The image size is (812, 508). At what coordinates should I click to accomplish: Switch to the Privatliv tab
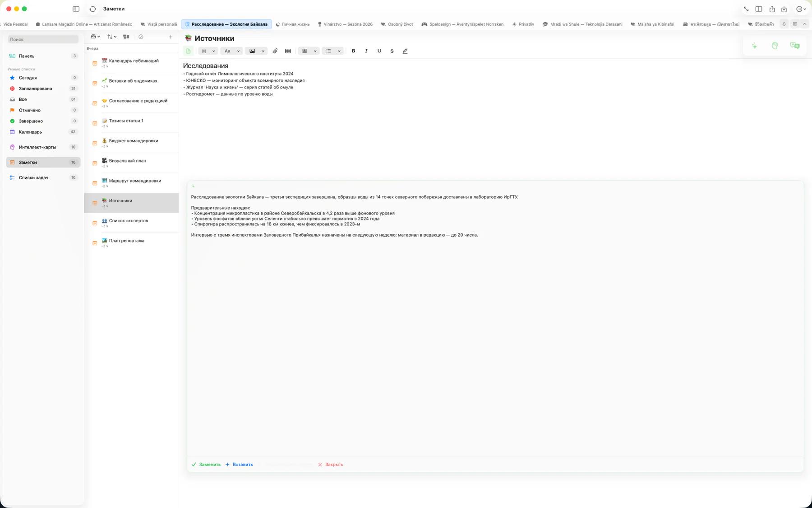523,24
